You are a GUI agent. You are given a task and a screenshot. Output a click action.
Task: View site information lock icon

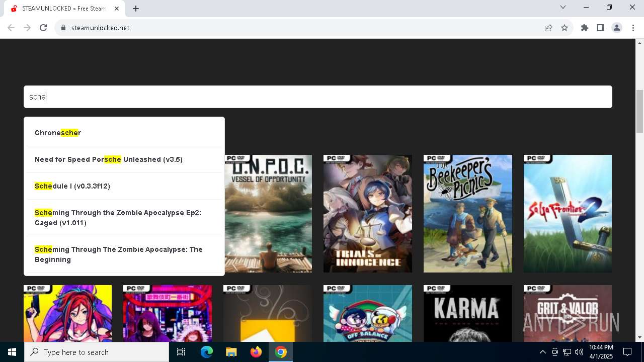point(63,28)
